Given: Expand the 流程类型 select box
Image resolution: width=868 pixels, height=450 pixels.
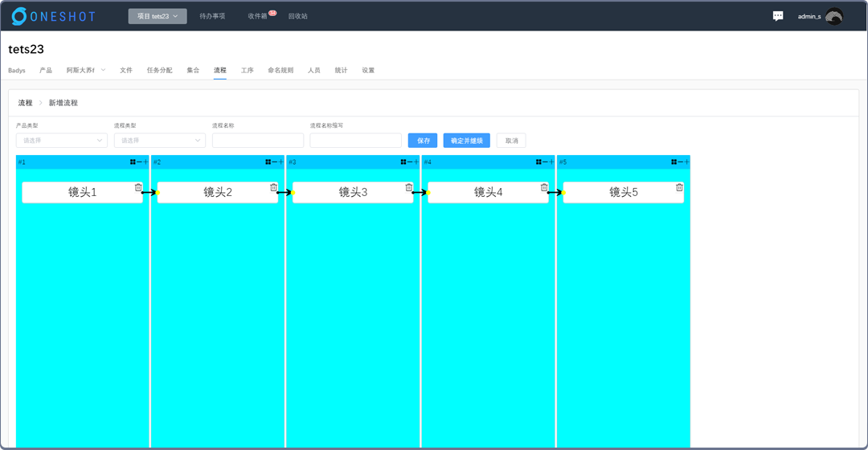Looking at the screenshot, I should (159, 141).
